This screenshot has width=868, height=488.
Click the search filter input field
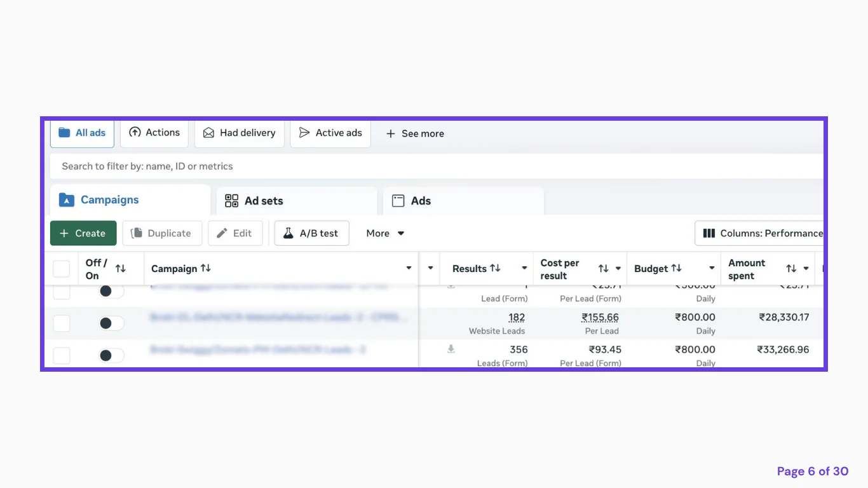click(437, 166)
